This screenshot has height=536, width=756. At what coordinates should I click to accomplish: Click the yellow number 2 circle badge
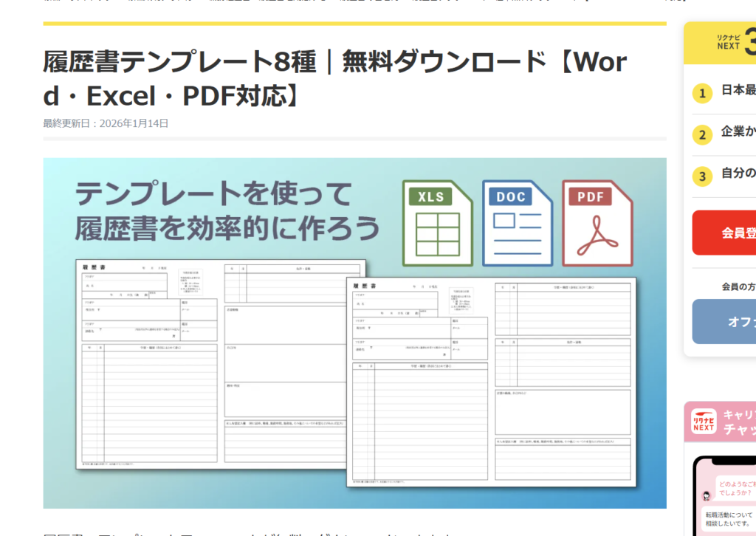702,134
